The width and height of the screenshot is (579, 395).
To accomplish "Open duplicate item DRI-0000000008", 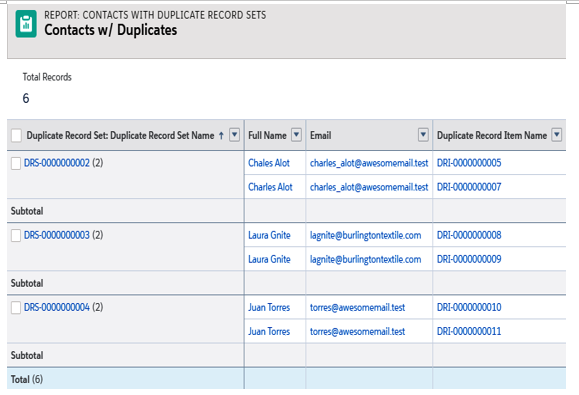I will pos(469,235).
